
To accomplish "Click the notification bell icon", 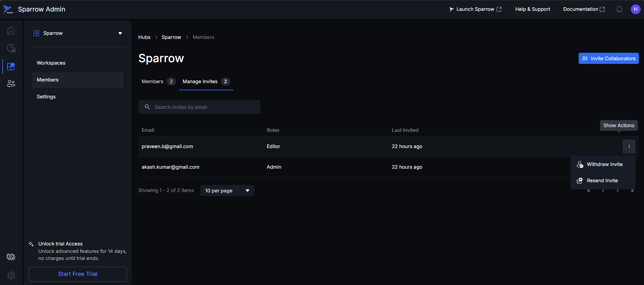I will pos(619,9).
